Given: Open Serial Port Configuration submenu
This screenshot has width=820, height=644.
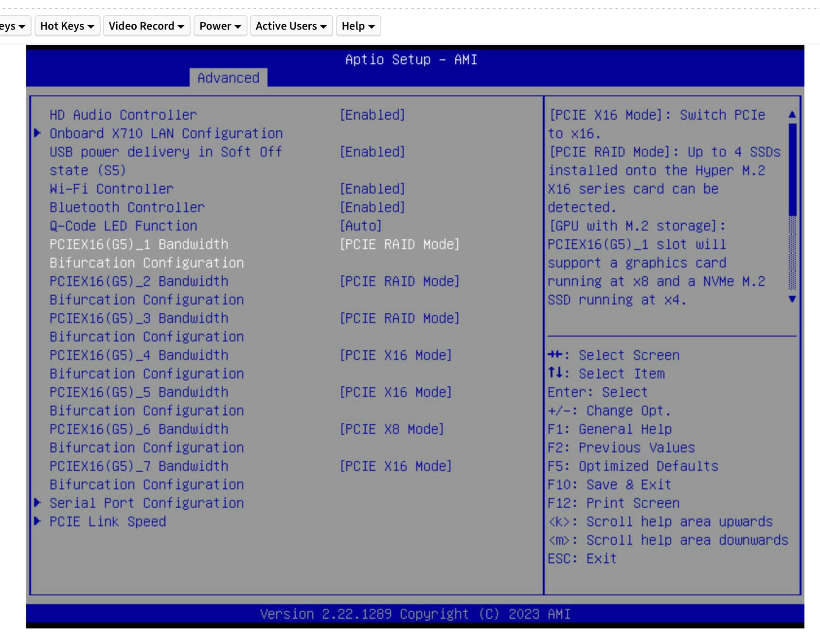Looking at the screenshot, I should point(146,503).
